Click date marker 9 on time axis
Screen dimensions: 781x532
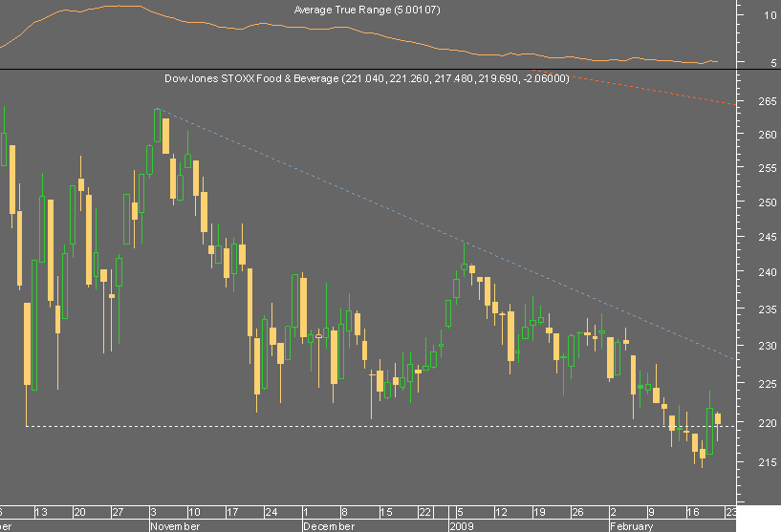point(651,512)
